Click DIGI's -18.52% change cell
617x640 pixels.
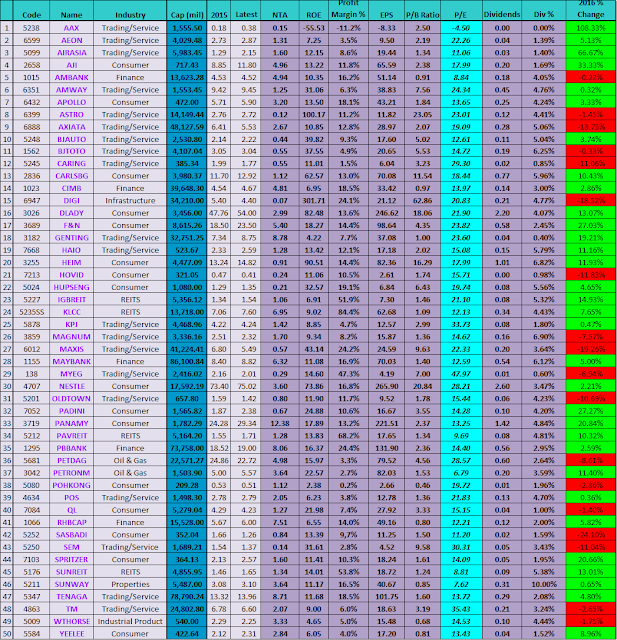[591, 201]
